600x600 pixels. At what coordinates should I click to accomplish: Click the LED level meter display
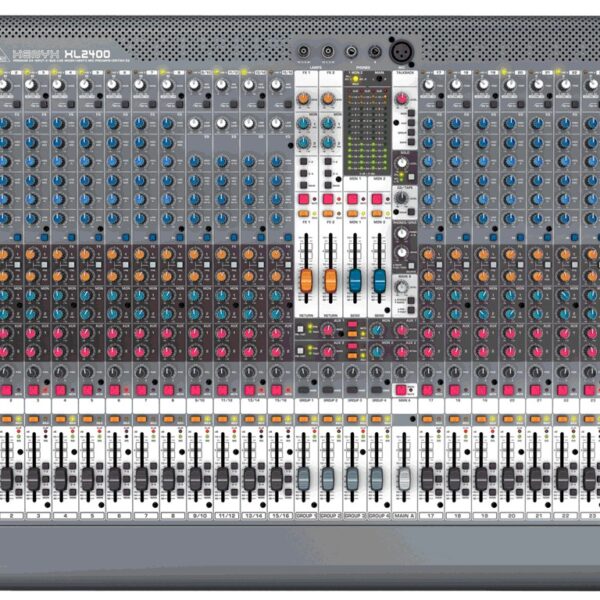tap(365, 140)
